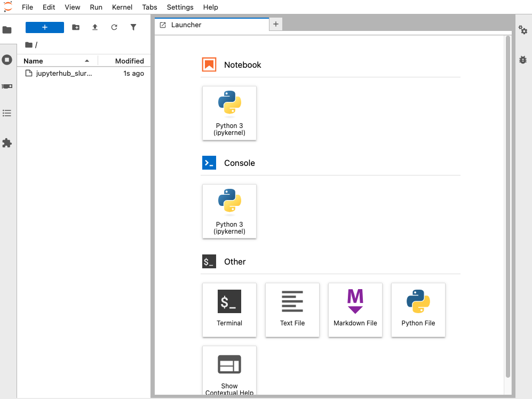Select the jupyterhub_slur... file

click(84, 73)
